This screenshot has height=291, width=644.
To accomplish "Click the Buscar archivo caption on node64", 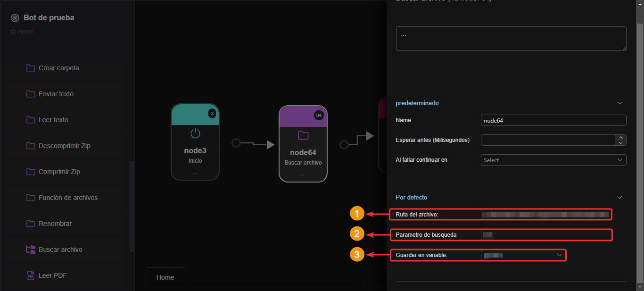I will 303,163.
